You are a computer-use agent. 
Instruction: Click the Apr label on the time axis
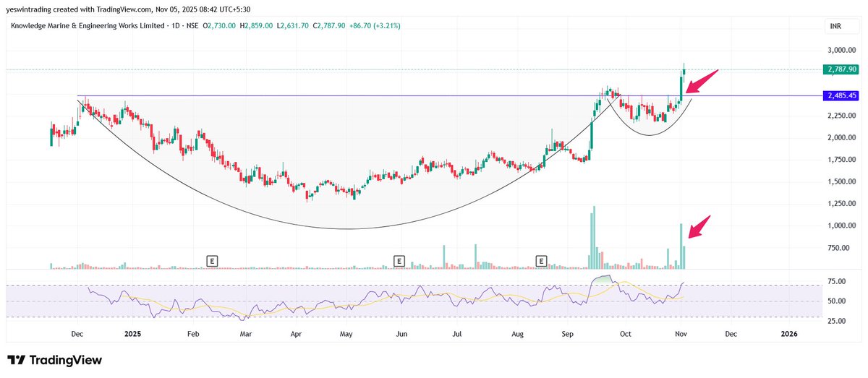(x=295, y=334)
